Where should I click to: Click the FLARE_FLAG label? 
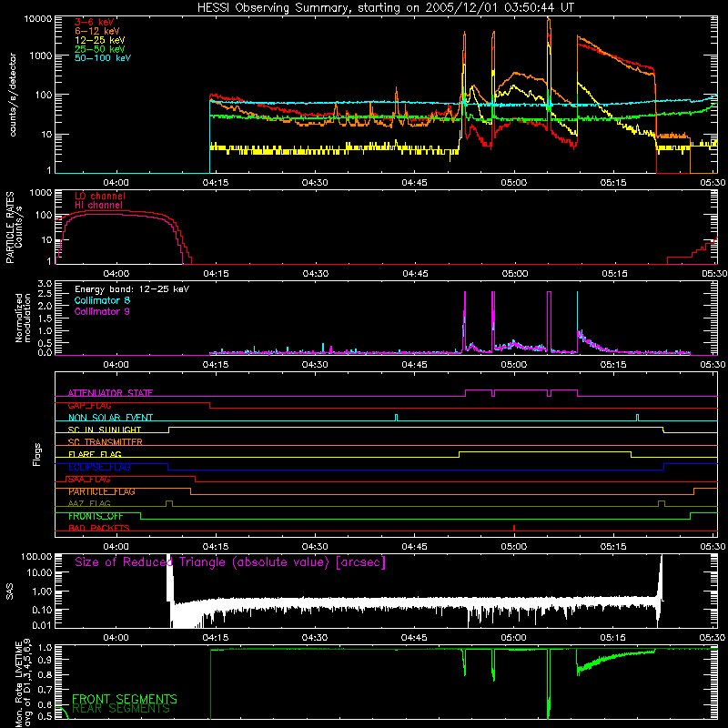tap(95, 454)
